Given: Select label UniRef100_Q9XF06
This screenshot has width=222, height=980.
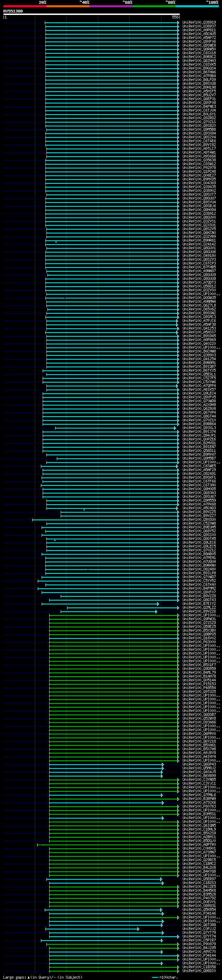Looking at the screenshot, I should 199,41.
